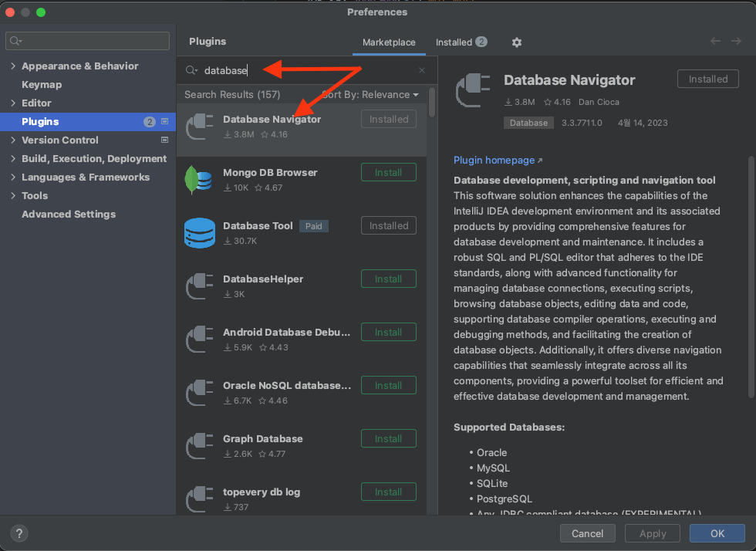Viewport: 756px width, 551px height.
Task: Navigate back with the left arrow
Action: coord(716,41)
